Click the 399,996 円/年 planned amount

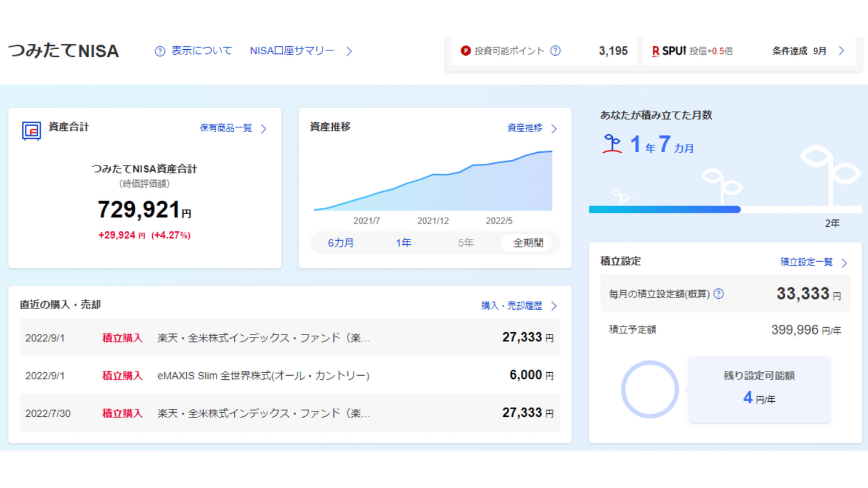(x=806, y=330)
